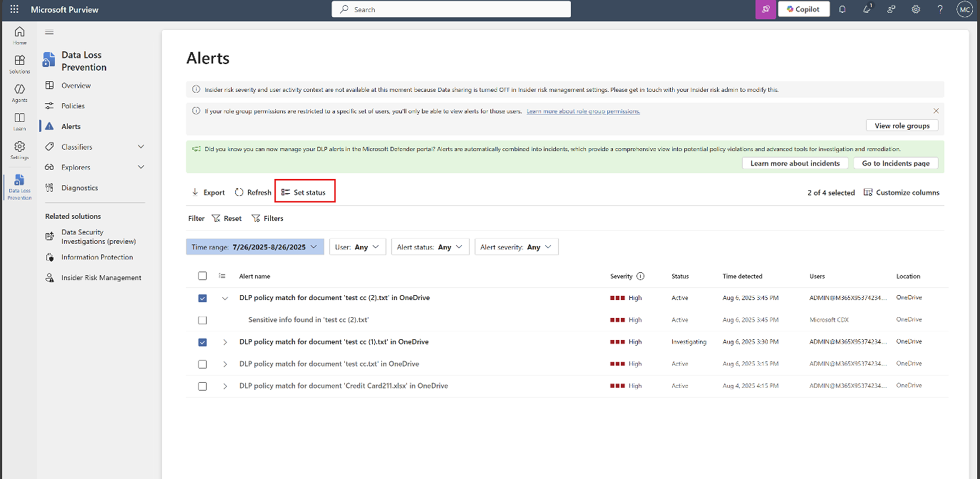Open 'Learn more about role group permissions' link

(583, 111)
